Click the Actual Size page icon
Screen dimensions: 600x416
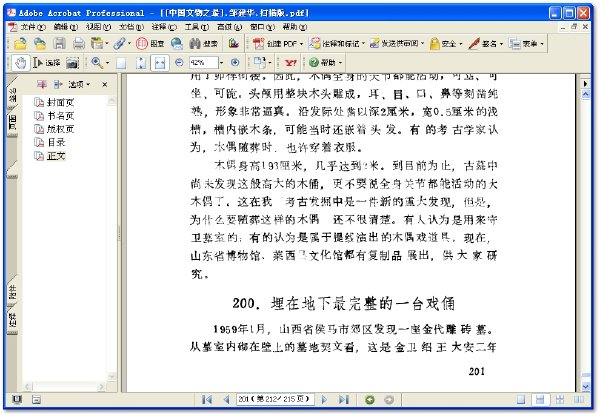[x=121, y=63]
